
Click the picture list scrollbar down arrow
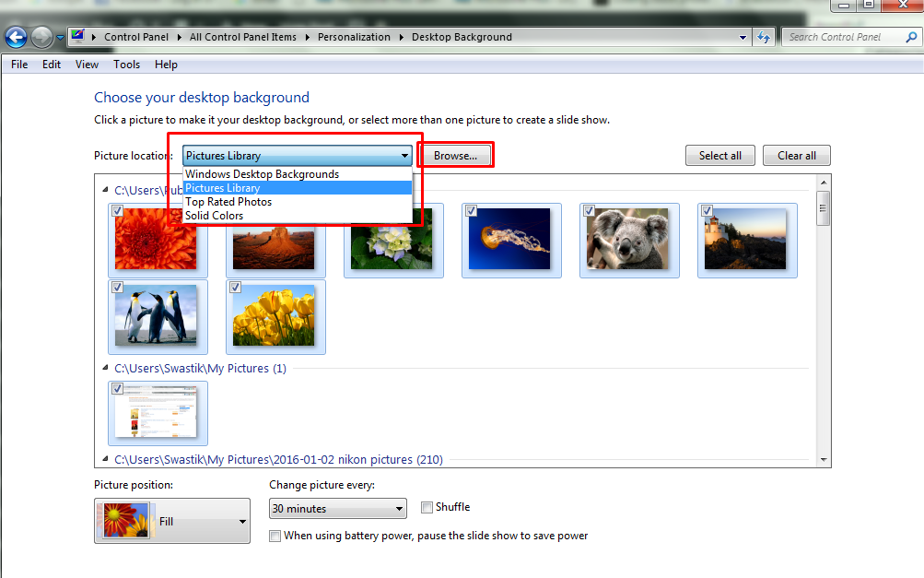(x=824, y=459)
